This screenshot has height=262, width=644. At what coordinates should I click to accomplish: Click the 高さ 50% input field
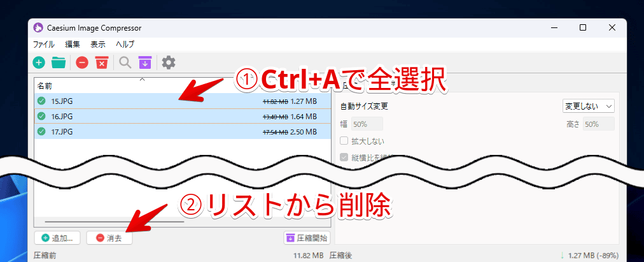[599, 124]
